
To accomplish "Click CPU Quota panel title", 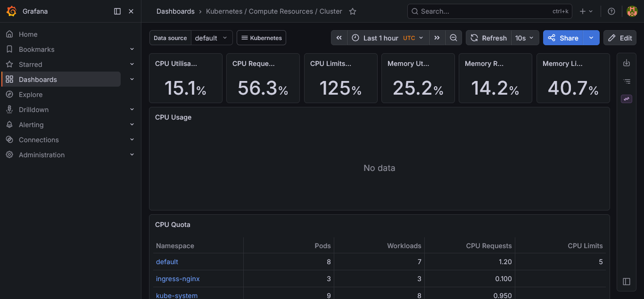I will (173, 225).
